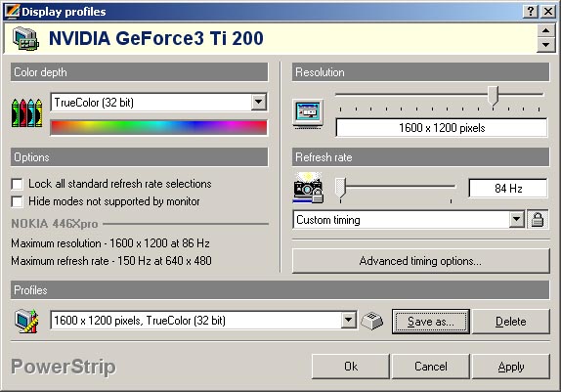Click the Advanced timing options button
The width and height of the screenshot is (561, 392).
420,261
